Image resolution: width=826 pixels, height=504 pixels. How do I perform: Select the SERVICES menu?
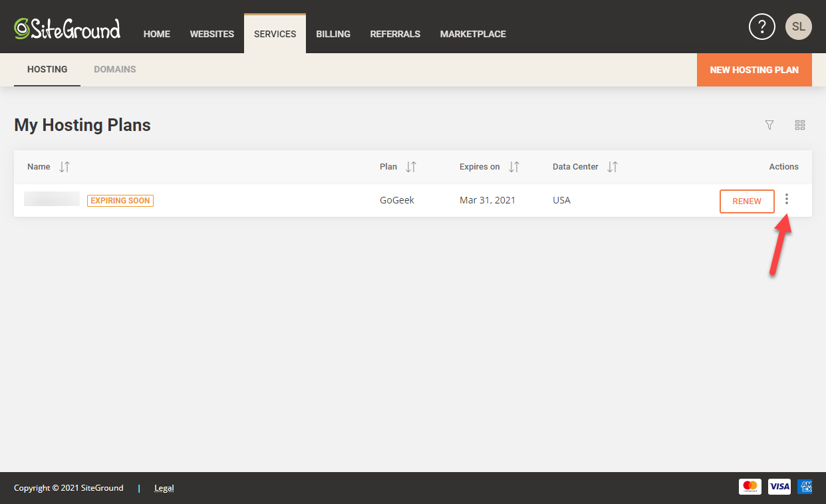(x=275, y=34)
